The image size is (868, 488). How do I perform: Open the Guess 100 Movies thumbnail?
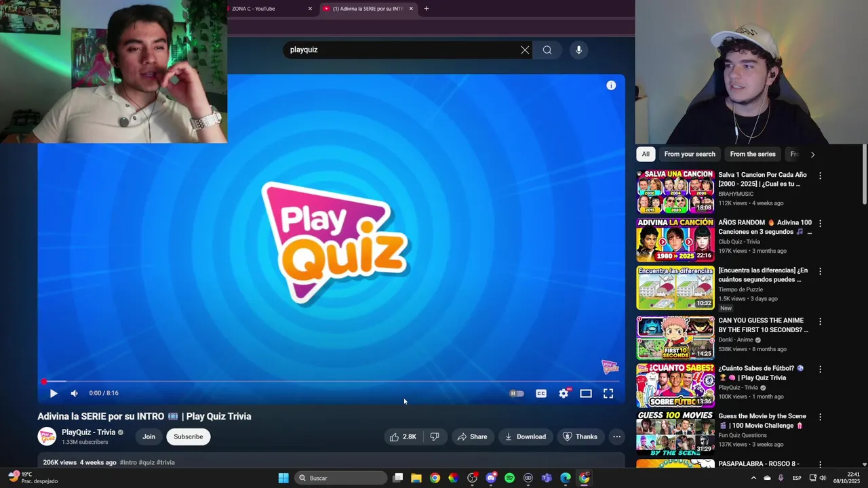point(675,433)
